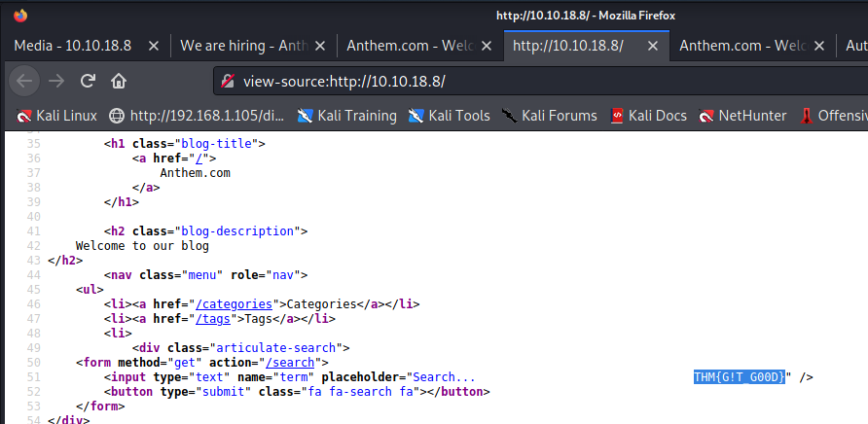The width and height of the screenshot is (868, 424).
Task: Close the active http://10.10.18.8/ tab
Action: pyautogui.click(x=654, y=46)
